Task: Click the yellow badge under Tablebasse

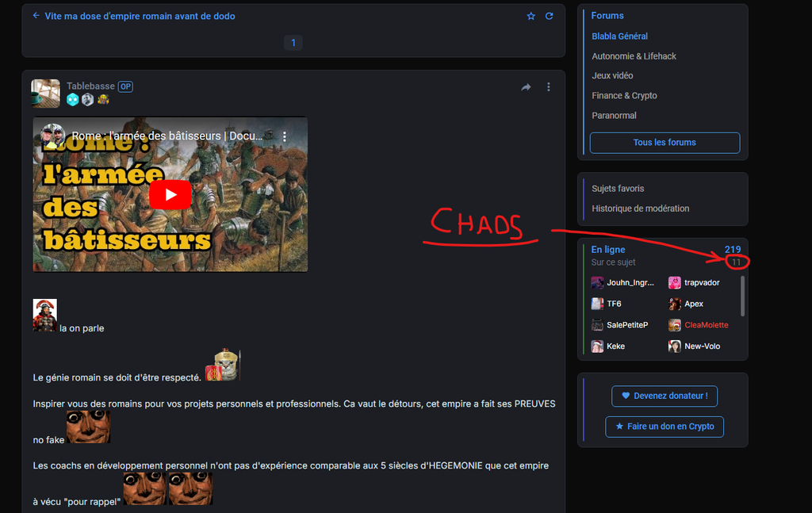Action: pos(103,99)
